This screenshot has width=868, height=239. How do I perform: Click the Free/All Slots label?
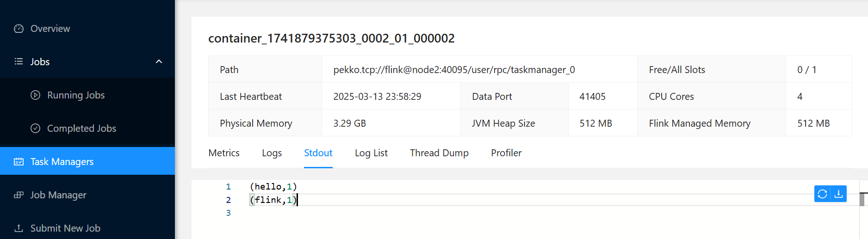(x=677, y=70)
